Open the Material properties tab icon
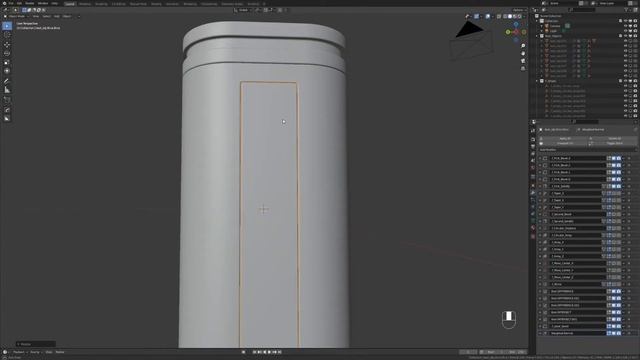The height and width of the screenshot is (360, 640). point(533,228)
